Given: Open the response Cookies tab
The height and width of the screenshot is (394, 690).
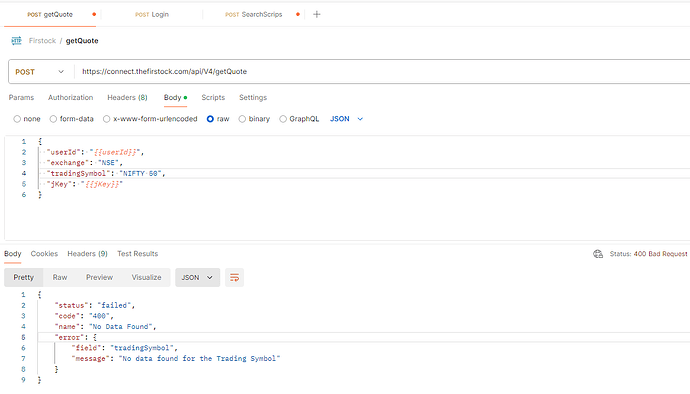Looking at the screenshot, I should coord(44,254).
